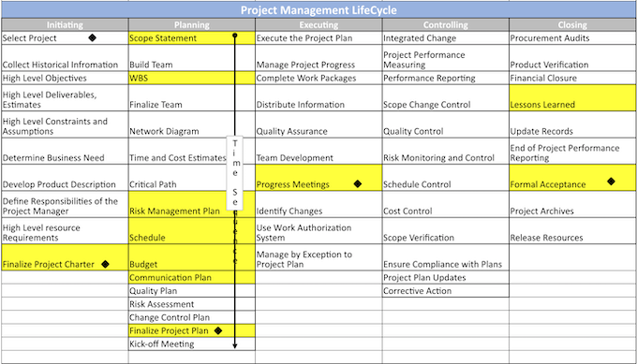Click the Risk Monitoring and Control cell

(445, 151)
